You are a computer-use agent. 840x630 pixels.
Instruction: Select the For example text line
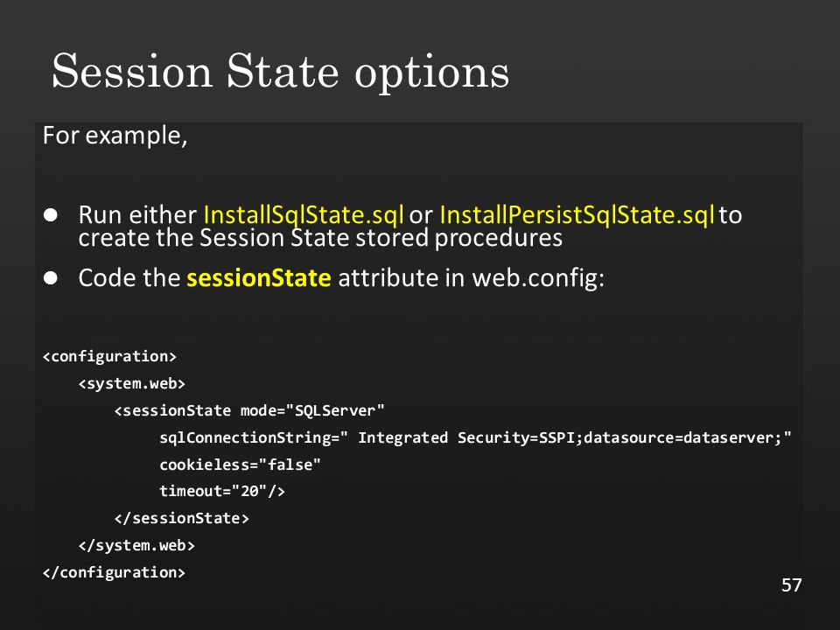[x=115, y=136]
